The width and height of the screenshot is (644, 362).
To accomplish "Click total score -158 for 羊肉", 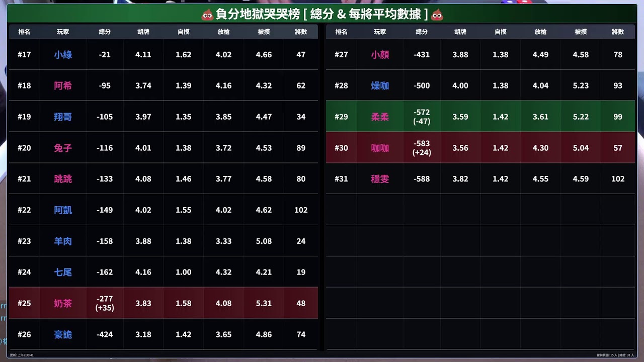I will pyautogui.click(x=105, y=241).
